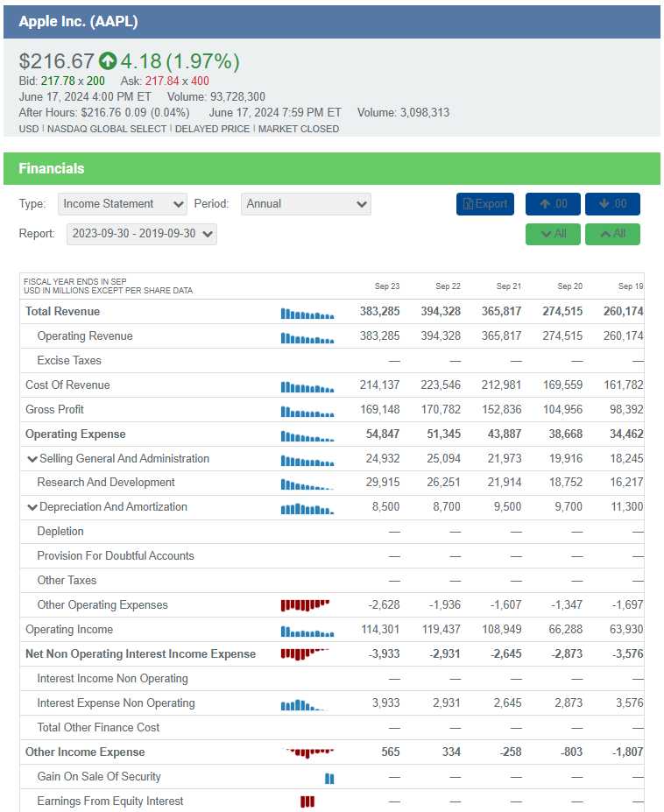Image resolution: width=664 pixels, height=812 pixels.
Task: Click the Other Income Expense sparkline
Action: point(307,752)
